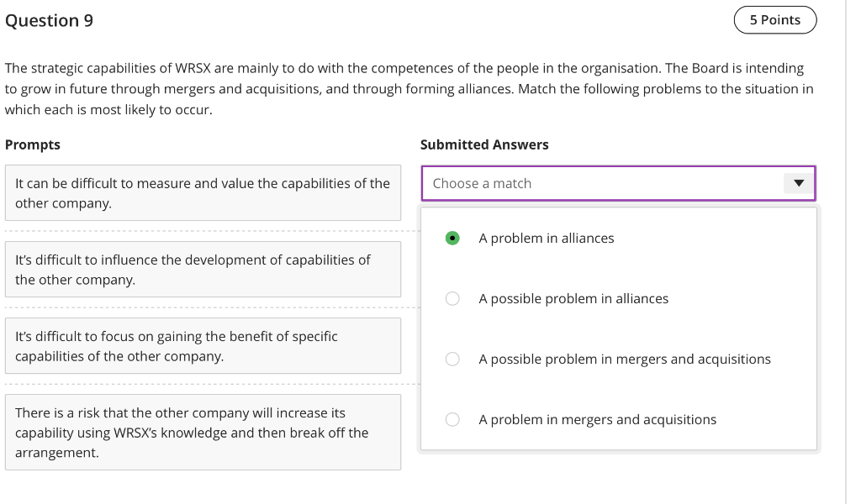Click the 'which each is most likely to occur' line
861x504 pixels.
tap(108, 109)
